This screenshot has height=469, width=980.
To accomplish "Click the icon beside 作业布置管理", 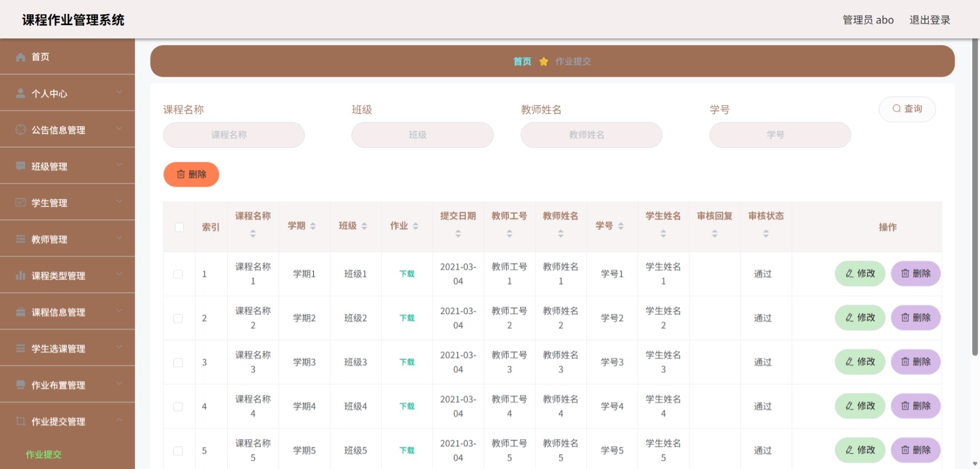I will click(x=21, y=385).
